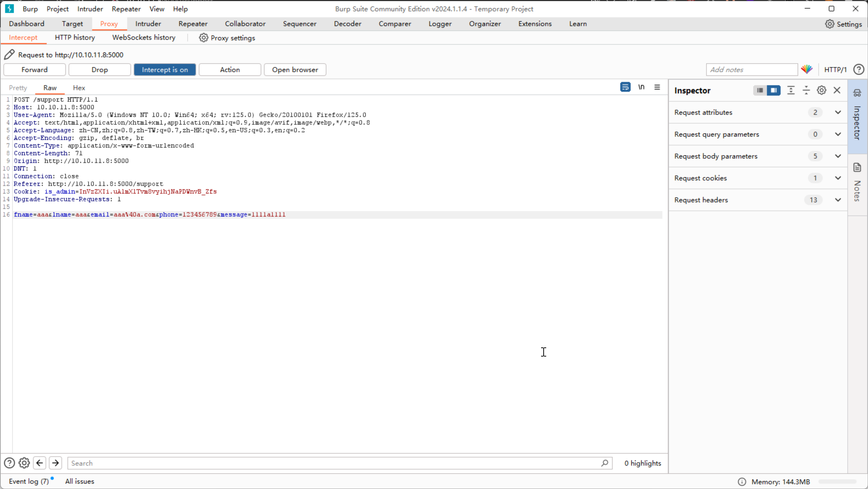Close the Inspector panel
The image size is (868, 489).
point(837,90)
